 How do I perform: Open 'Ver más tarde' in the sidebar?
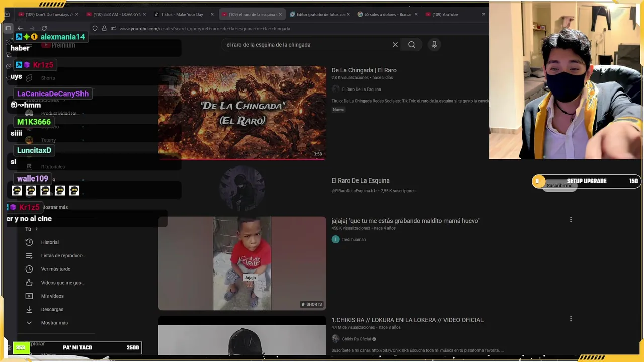pyautogui.click(x=55, y=269)
